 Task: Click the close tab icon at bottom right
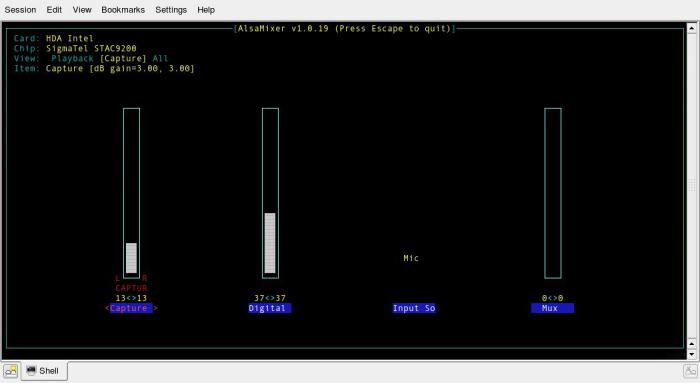tap(690, 371)
